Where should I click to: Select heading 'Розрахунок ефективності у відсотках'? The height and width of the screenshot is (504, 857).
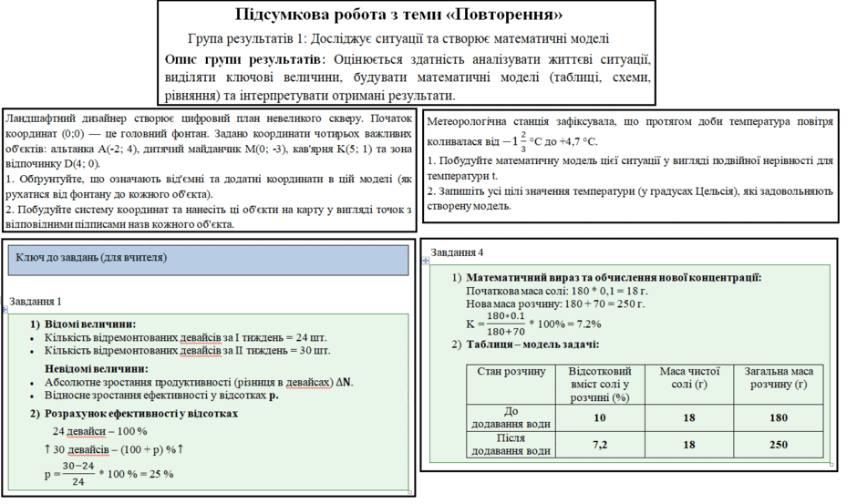click(x=141, y=414)
